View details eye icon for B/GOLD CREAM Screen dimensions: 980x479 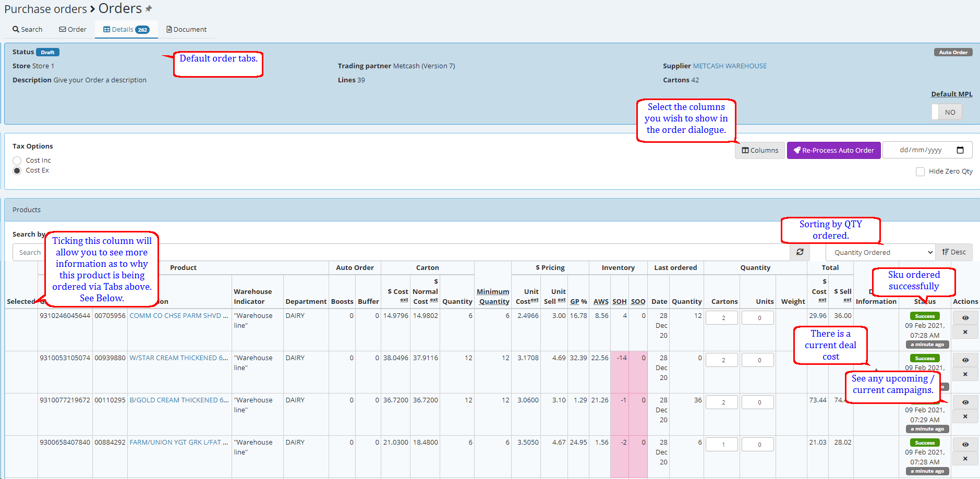965,402
